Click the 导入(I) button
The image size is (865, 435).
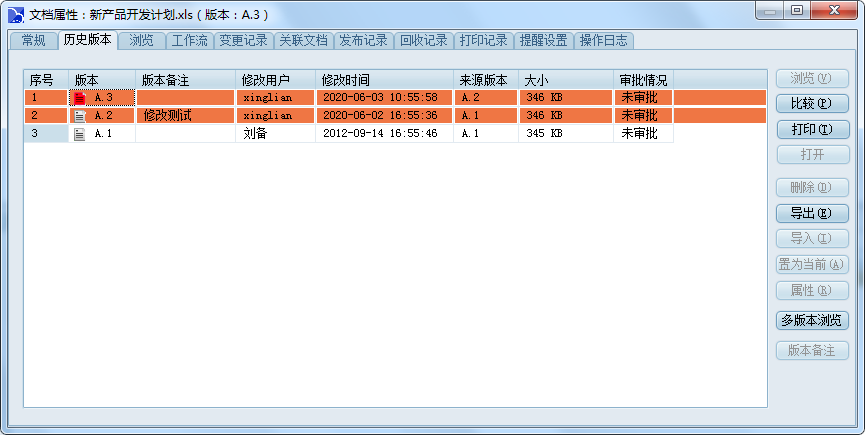tap(812, 238)
